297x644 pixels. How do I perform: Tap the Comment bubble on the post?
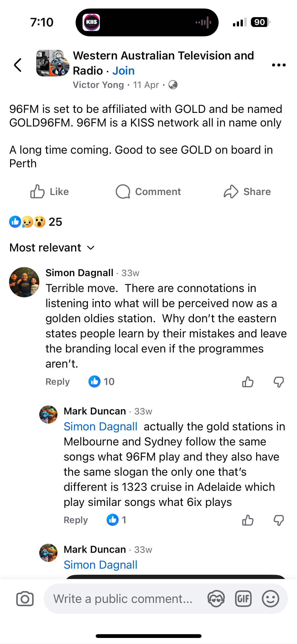pos(148,192)
